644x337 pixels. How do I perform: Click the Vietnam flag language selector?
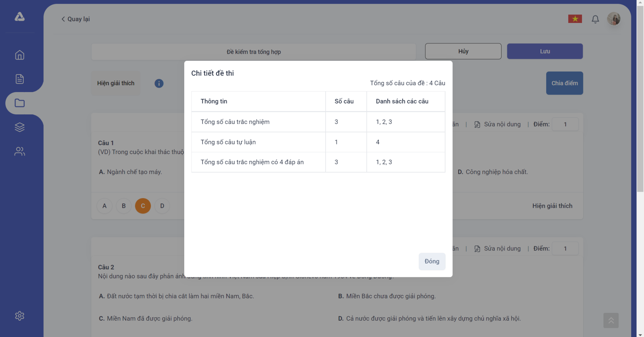pos(575,19)
